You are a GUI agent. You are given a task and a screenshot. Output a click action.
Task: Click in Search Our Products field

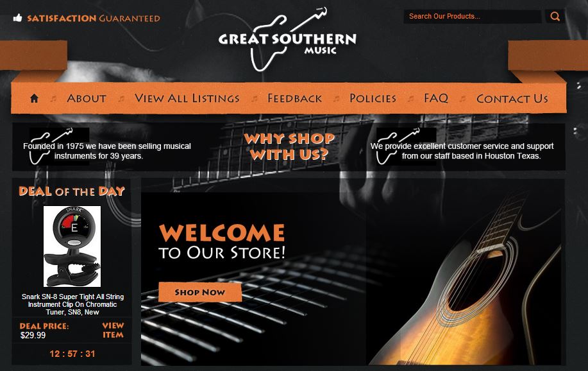tap(473, 16)
